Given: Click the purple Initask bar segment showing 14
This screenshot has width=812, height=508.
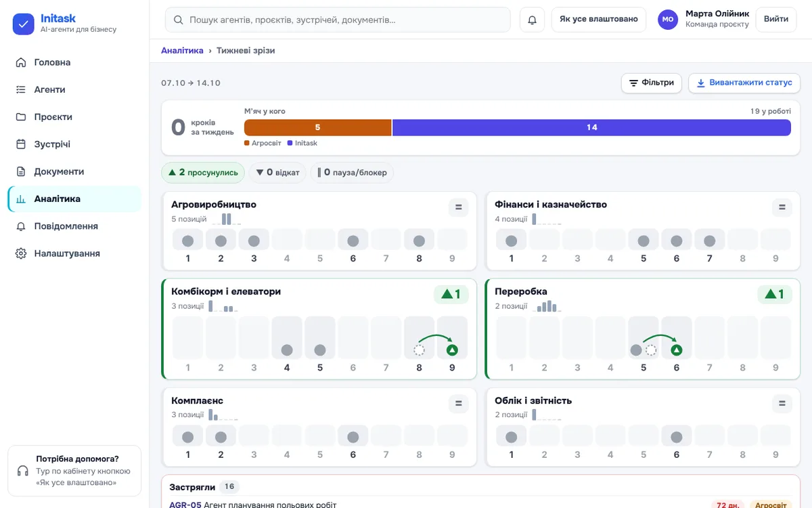Looking at the screenshot, I should (592, 127).
